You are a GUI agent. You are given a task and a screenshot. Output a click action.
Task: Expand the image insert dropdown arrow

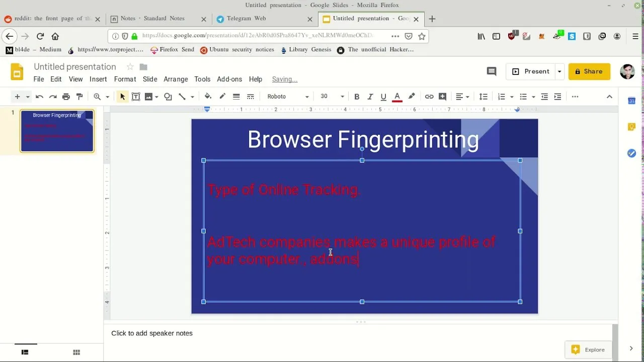tap(156, 97)
